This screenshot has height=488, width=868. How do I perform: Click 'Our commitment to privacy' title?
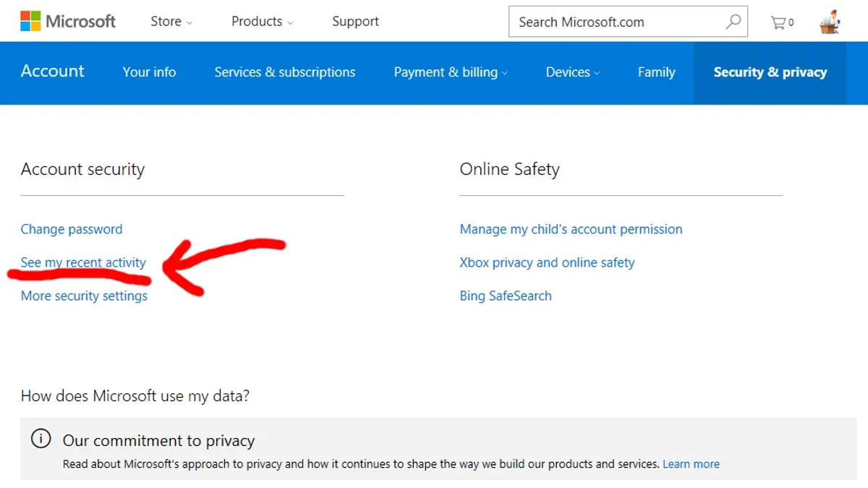coord(158,440)
